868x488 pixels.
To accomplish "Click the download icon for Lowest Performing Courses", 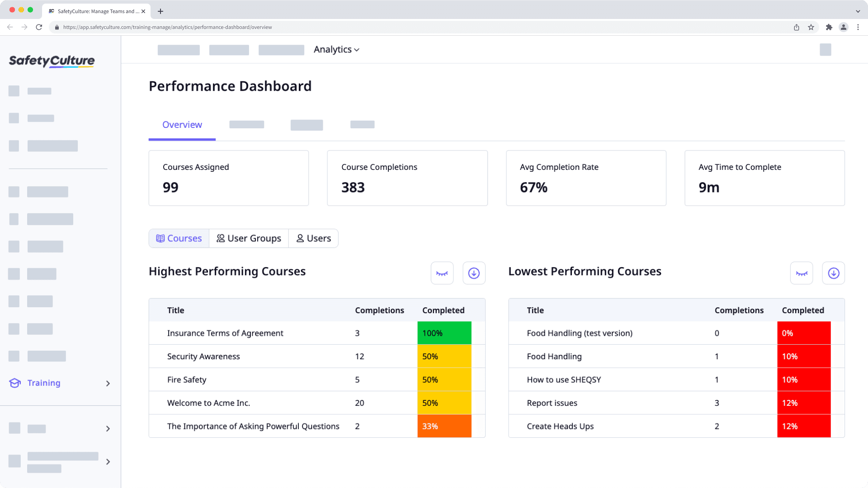I will coord(834,273).
